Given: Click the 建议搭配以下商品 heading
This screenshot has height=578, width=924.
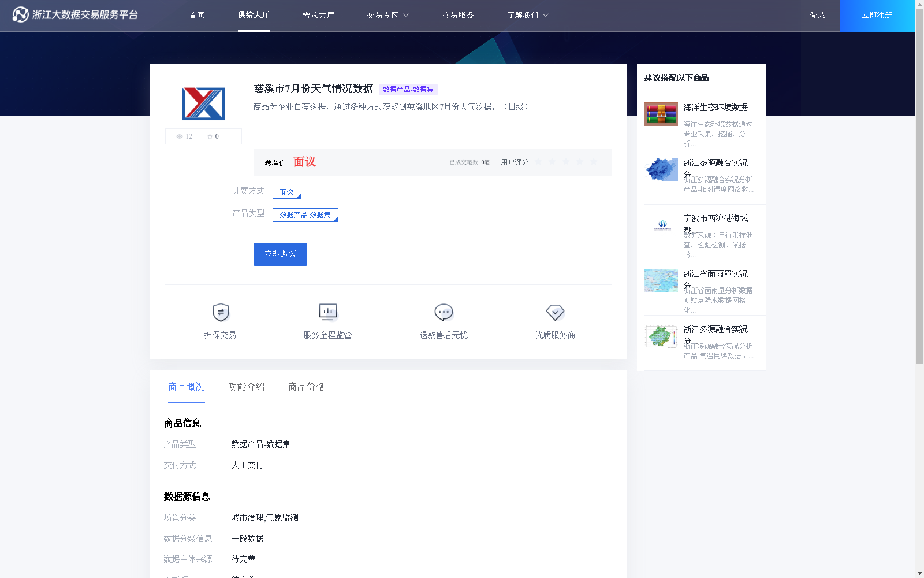Looking at the screenshot, I should [676, 78].
